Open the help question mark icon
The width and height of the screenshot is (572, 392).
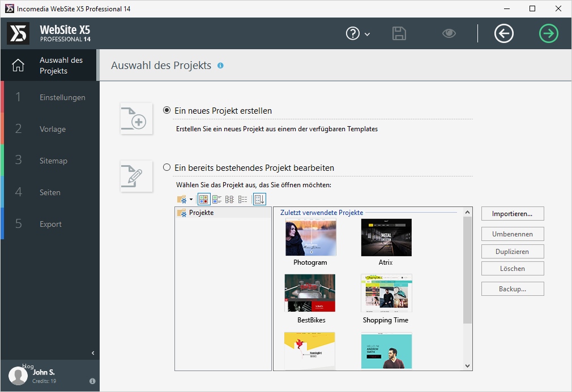[353, 33]
